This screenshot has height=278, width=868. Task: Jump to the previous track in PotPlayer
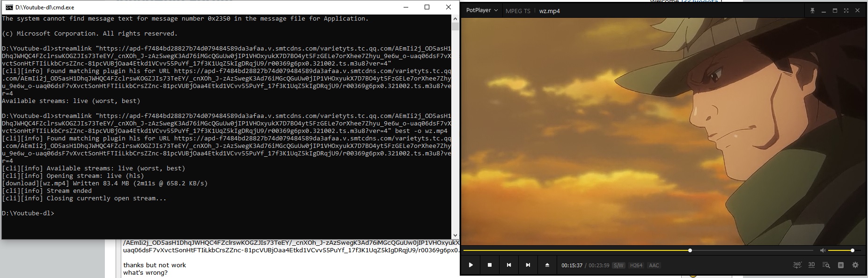tap(509, 265)
